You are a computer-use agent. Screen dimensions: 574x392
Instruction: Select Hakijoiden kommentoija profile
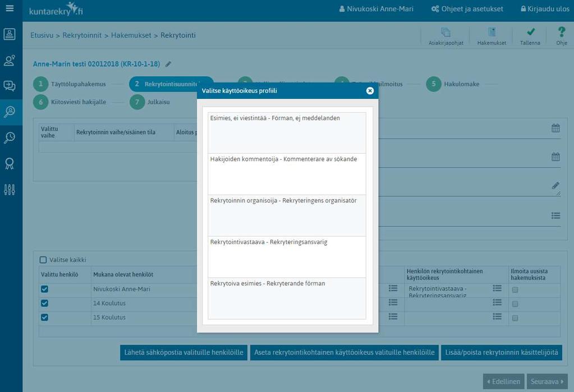[x=287, y=174]
